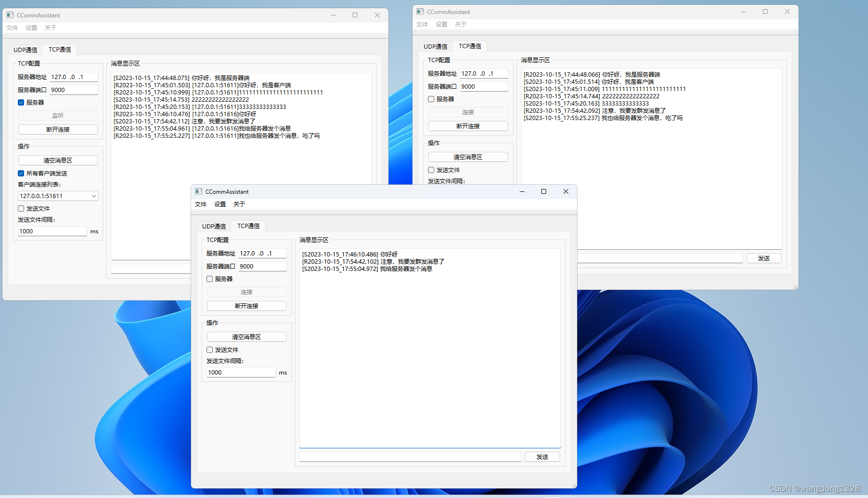Click the 服务器地址 IP field in the right window
Image resolution: width=868 pixels, height=498 pixels.
pos(484,73)
